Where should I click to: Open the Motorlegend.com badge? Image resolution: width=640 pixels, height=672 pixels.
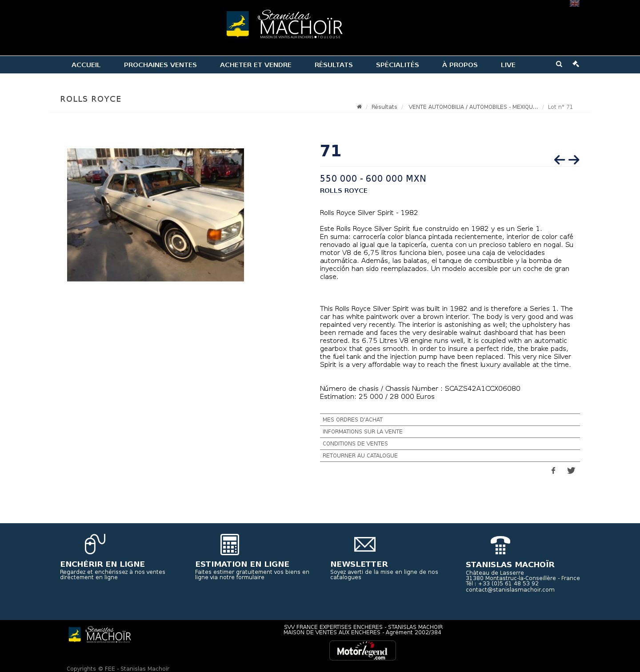click(x=363, y=651)
